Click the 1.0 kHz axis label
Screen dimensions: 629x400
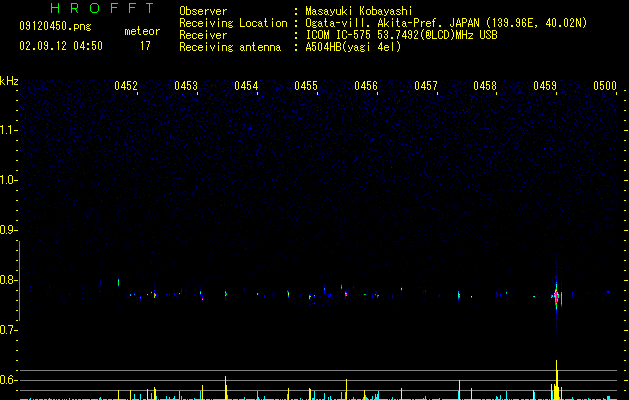coord(8,180)
